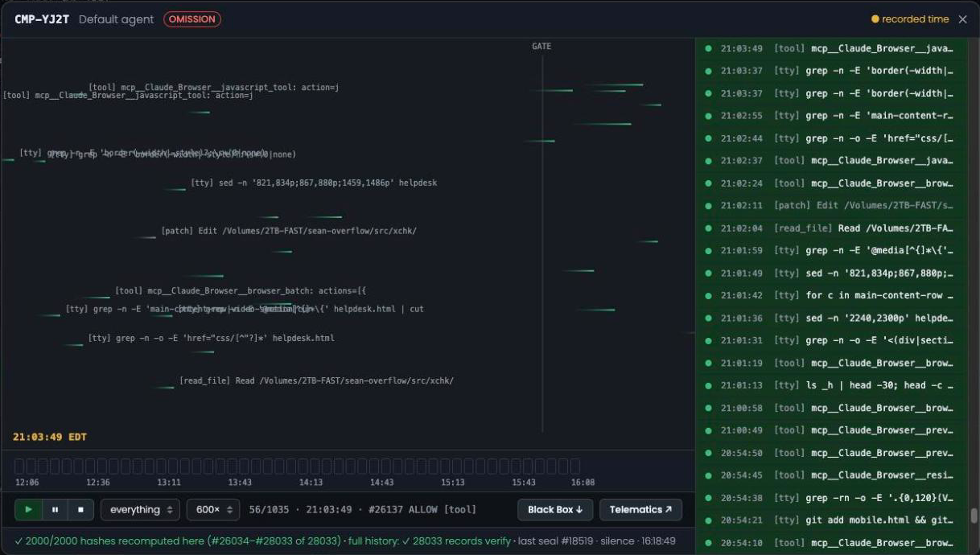Click the OMISSION badge

coord(192,19)
